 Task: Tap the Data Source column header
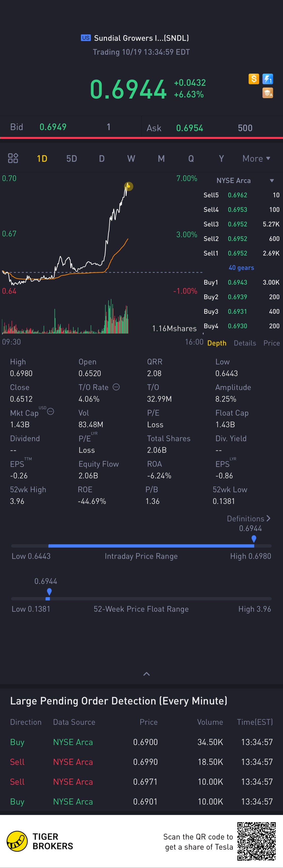74,722
